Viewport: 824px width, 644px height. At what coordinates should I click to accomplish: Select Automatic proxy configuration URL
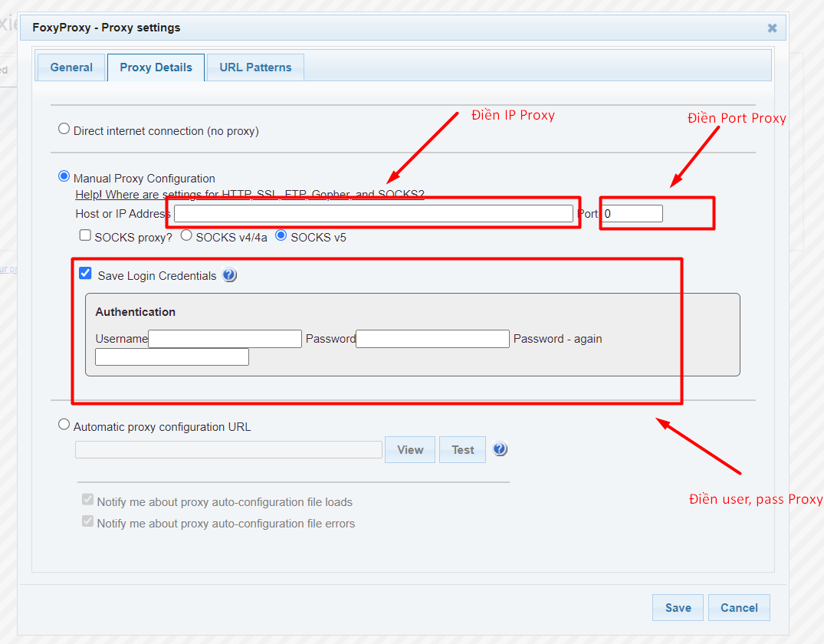click(64, 424)
